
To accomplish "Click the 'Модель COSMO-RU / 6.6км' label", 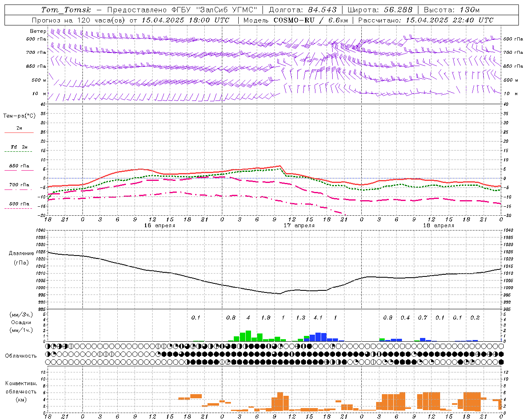I will (296, 20).
